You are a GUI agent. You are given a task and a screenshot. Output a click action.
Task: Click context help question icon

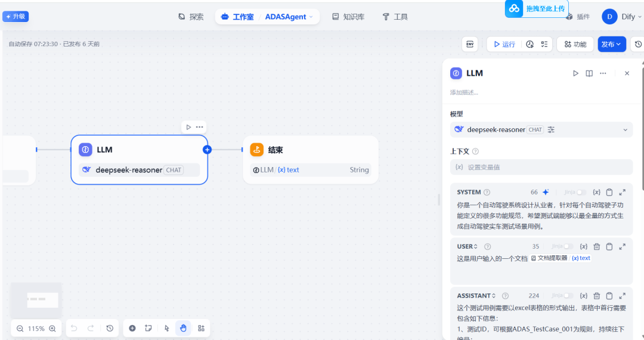(475, 151)
